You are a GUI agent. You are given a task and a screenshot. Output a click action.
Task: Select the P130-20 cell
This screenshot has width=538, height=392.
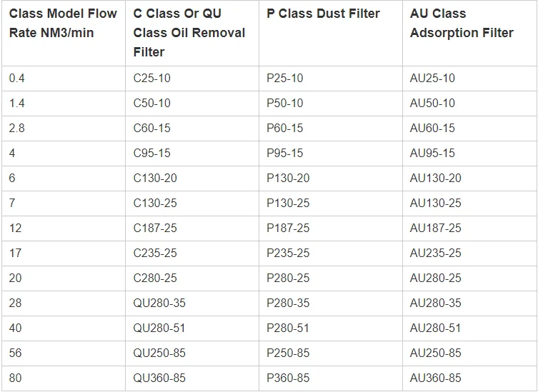pos(331,179)
